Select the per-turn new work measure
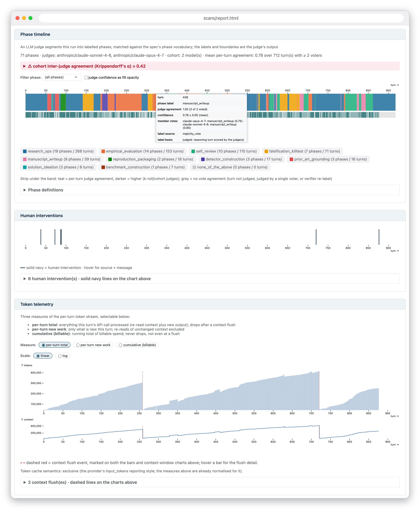The width and height of the screenshot is (420, 509). pos(93,345)
